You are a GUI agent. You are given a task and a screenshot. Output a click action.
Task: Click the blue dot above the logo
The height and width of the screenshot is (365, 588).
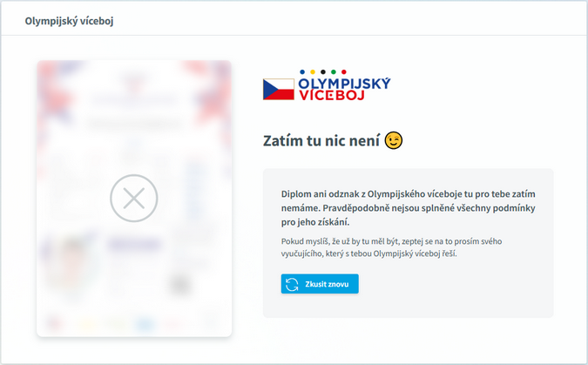pos(302,72)
